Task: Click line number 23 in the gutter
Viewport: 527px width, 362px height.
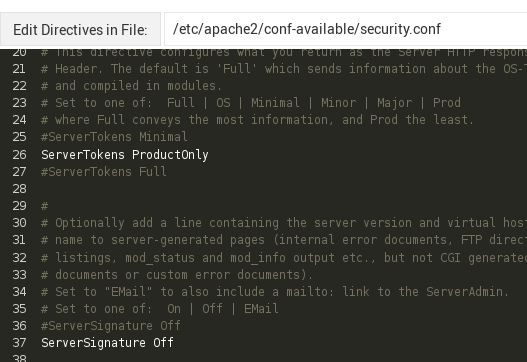Action: (x=19, y=103)
